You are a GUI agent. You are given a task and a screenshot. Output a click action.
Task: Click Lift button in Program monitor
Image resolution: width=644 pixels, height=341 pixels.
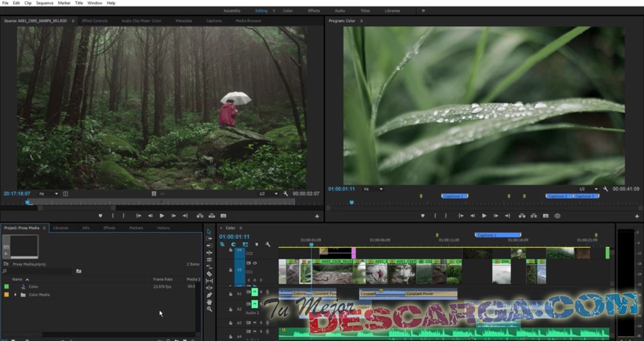tap(522, 216)
